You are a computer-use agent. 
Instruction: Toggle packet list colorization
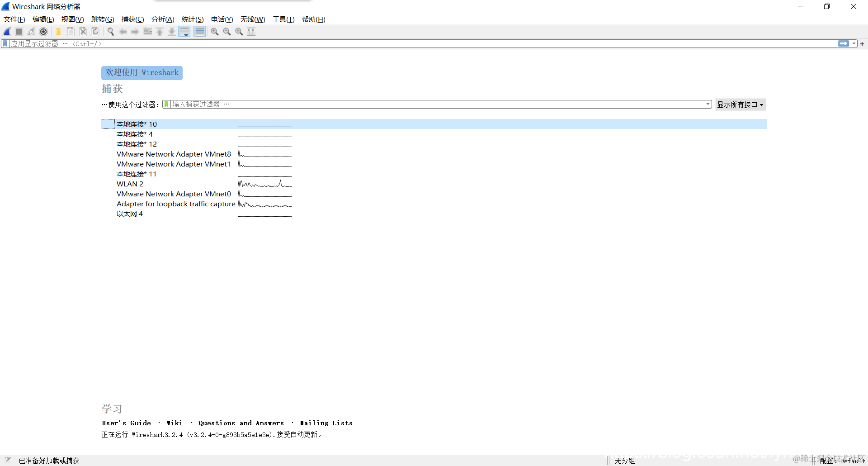[x=199, y=32]
